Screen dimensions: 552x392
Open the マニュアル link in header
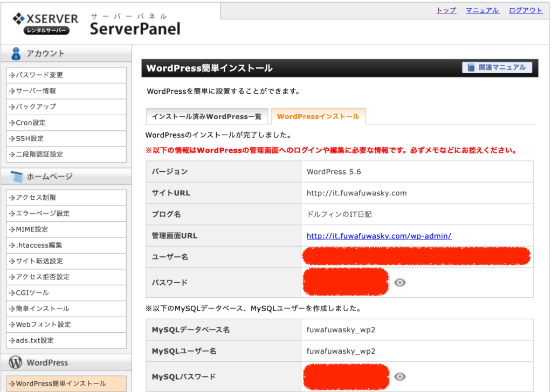[x=482, y=10]
